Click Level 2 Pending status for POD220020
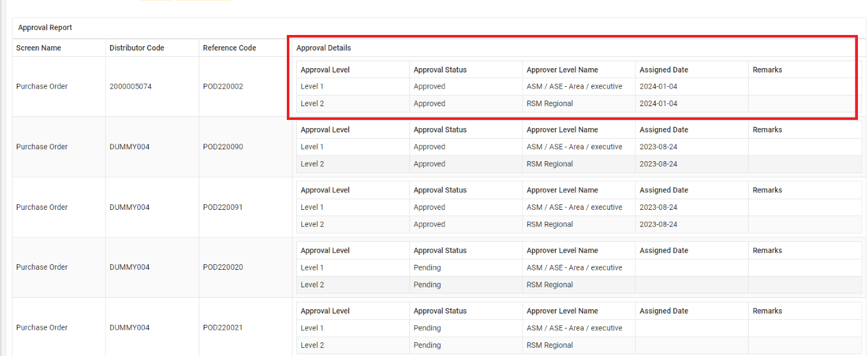Image resolution: width=868 pixels, height=356 pixels. point(427,285)
